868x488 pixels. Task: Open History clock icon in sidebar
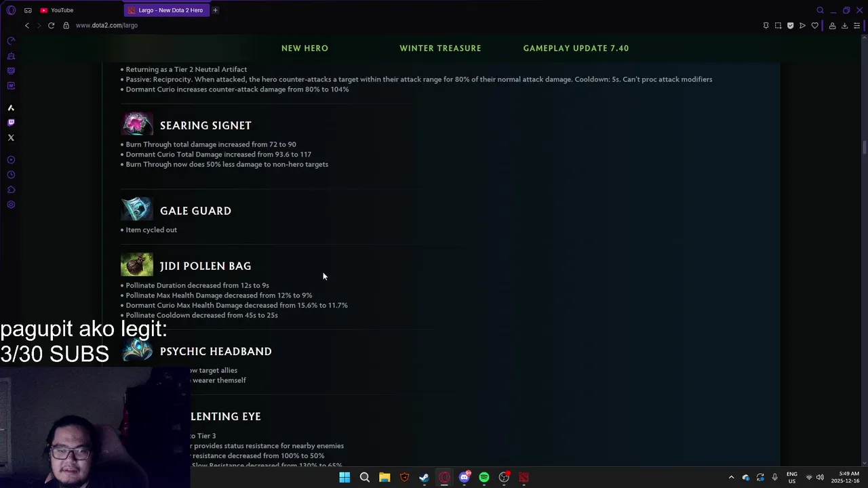point(11,175)
